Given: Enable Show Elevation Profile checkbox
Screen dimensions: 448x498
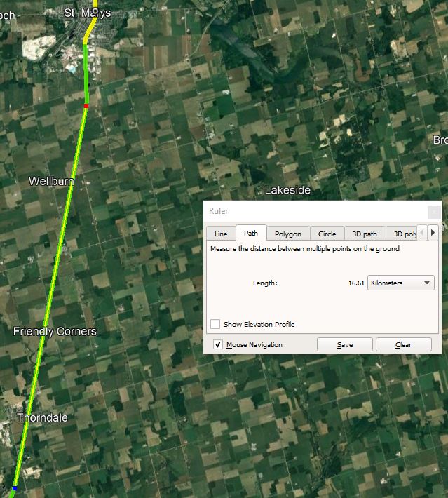Looking at the screenshot, I should 215,324.
